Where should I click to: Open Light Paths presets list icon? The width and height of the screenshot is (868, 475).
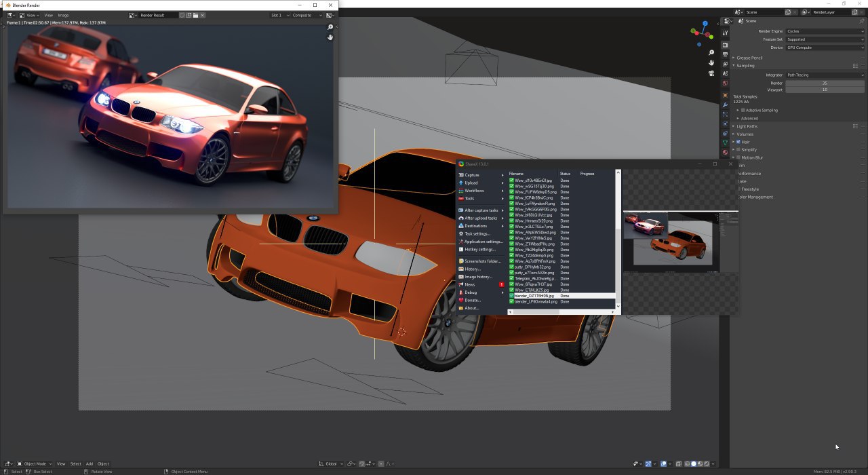pyautogui.click(x=856, y=126)
